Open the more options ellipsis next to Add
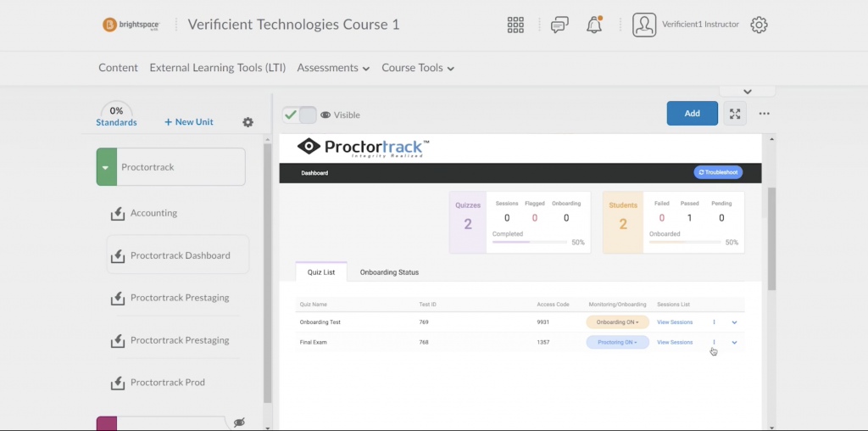This screenshot has width=868, height=431. 764,114
